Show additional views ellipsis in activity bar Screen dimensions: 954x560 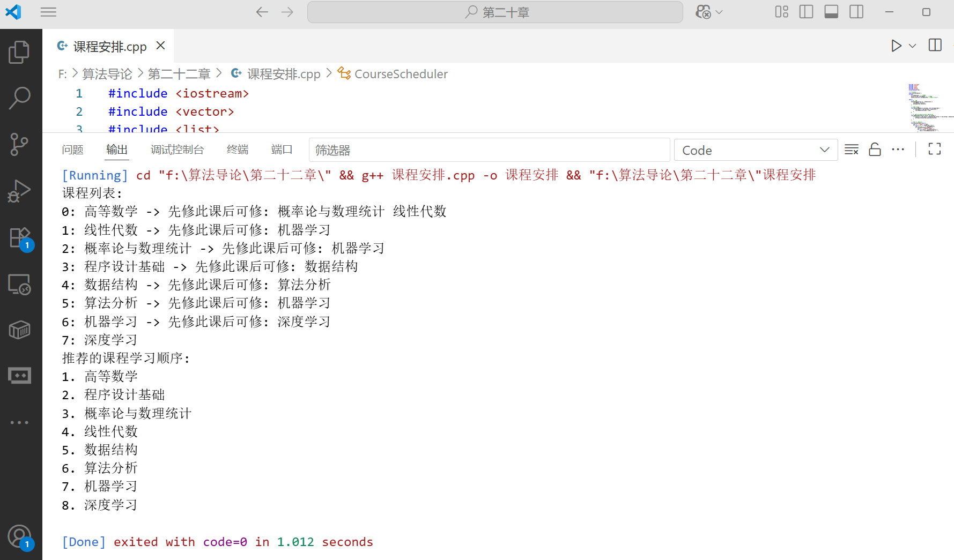tap(19, 422)
